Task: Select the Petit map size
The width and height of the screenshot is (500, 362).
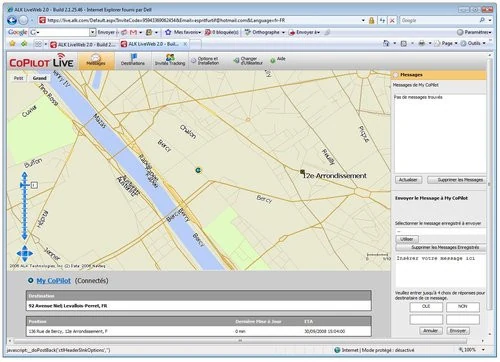Action: tap(19, 78)
